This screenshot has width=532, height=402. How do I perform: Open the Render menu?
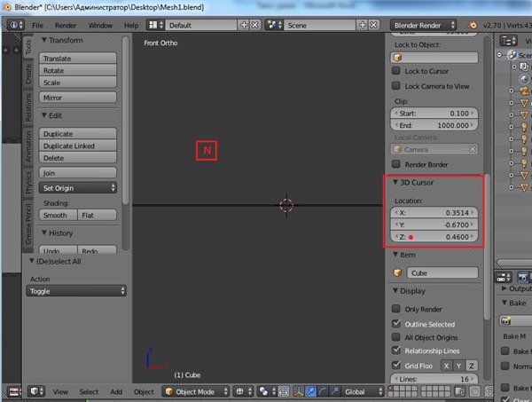click(x=66, y=26)
